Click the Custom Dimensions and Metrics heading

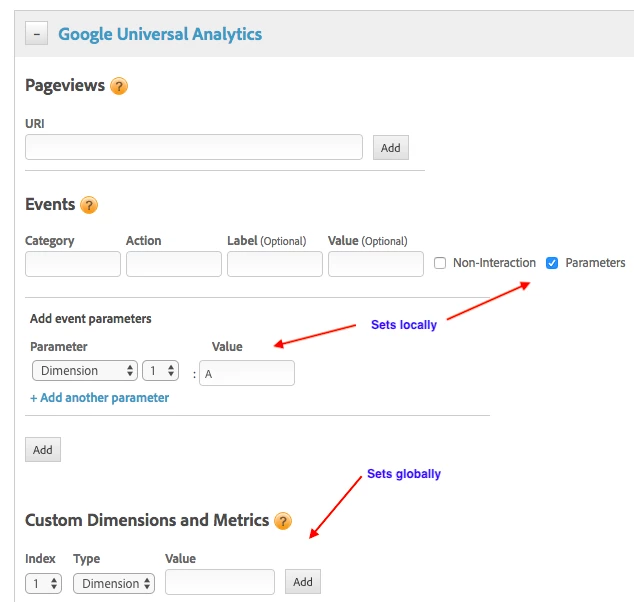tap(147, 520)
